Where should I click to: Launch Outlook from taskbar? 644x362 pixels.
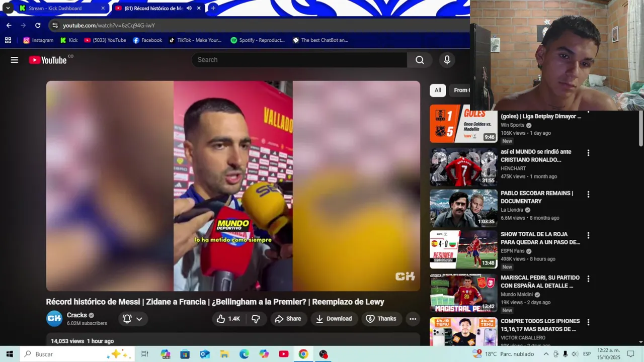pyautogui.click(x=205, y=354)
